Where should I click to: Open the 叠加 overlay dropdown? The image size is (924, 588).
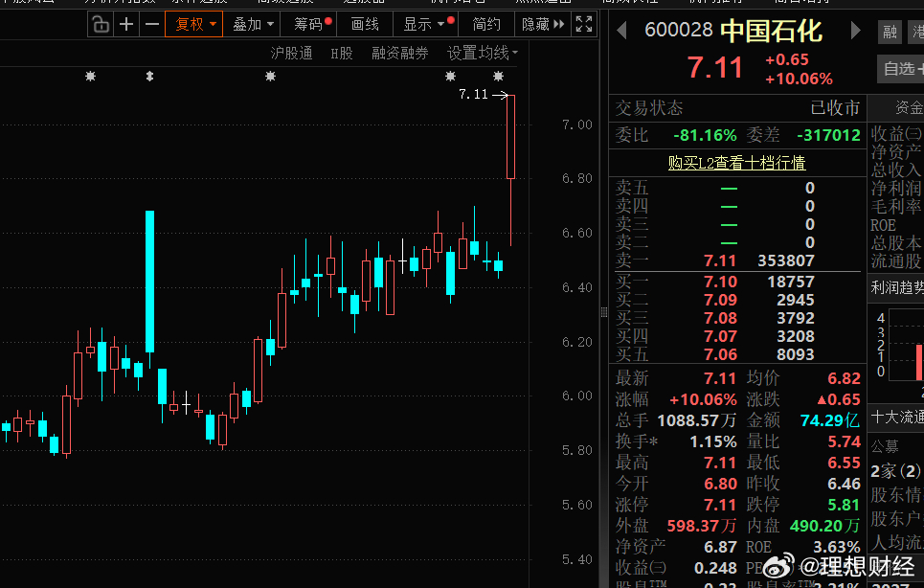coord(253,24)
